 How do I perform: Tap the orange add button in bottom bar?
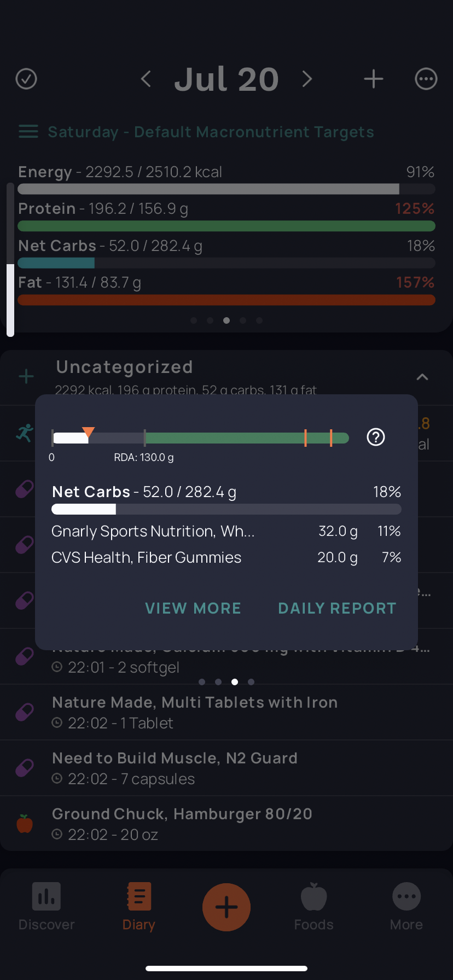[x=226, y=907]
